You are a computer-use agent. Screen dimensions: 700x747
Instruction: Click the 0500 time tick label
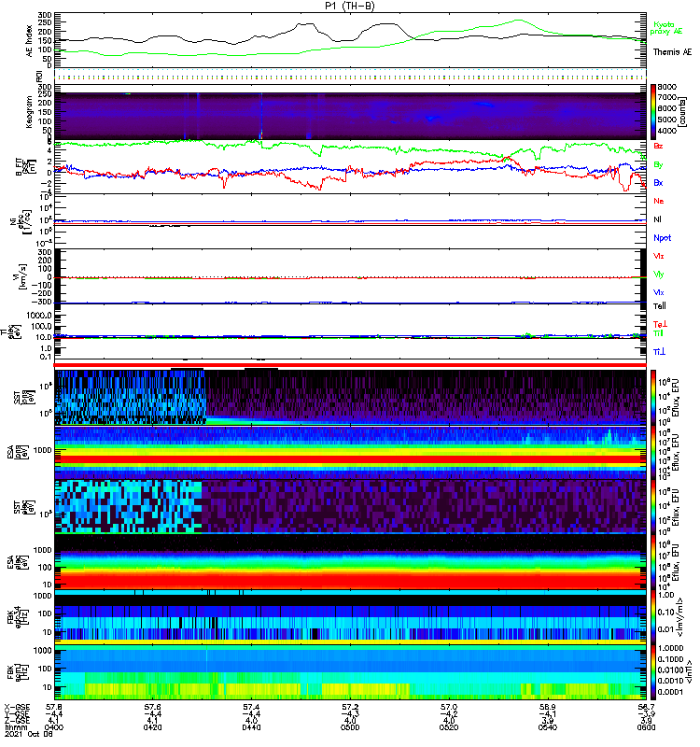point(350,727)
